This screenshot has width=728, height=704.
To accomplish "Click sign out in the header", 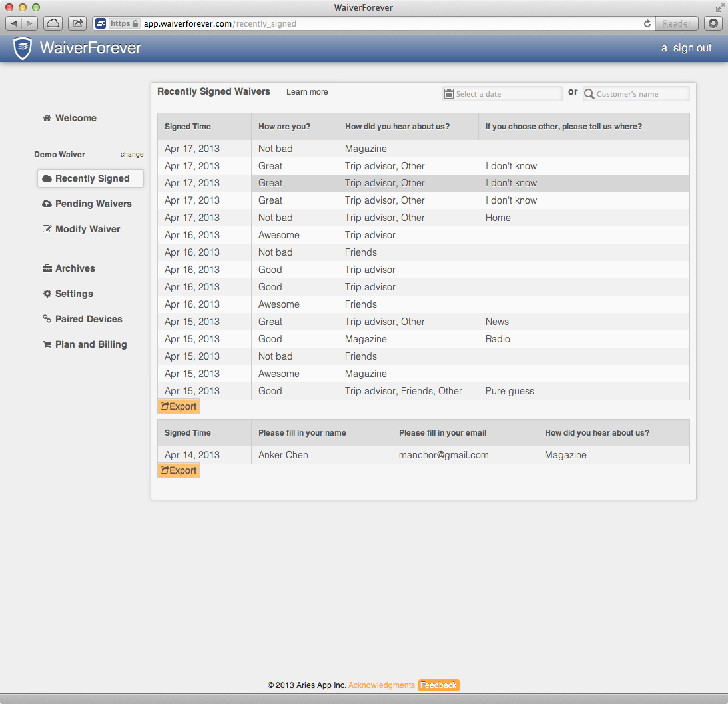I will pos(692,48).
